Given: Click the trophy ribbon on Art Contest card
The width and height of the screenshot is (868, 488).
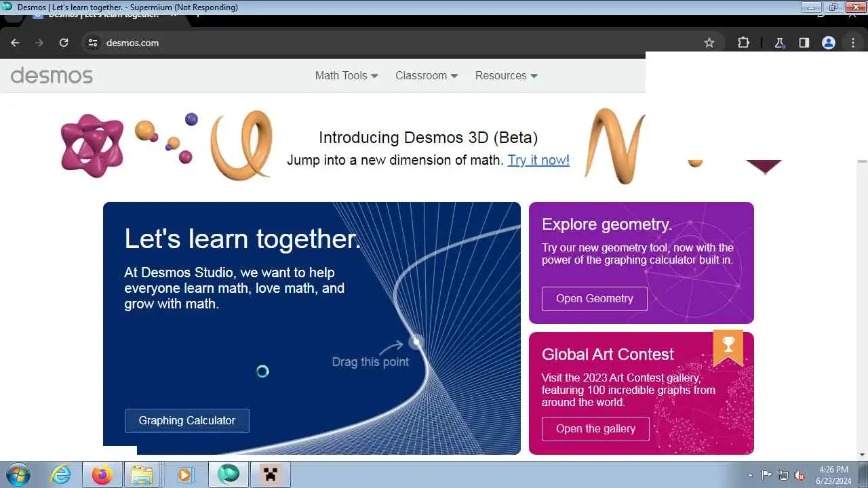Looking at the screenshot, I should pyautogui.click(x=728, y=348).
